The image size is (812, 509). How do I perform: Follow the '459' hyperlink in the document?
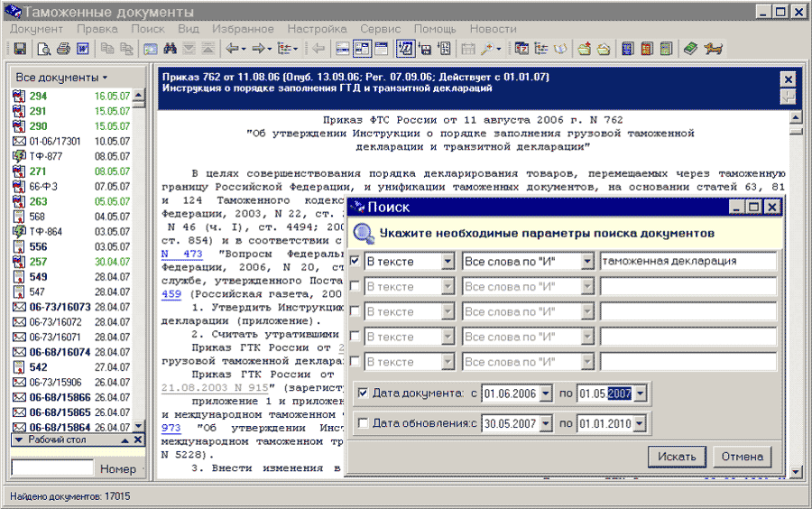pos(171,294)
